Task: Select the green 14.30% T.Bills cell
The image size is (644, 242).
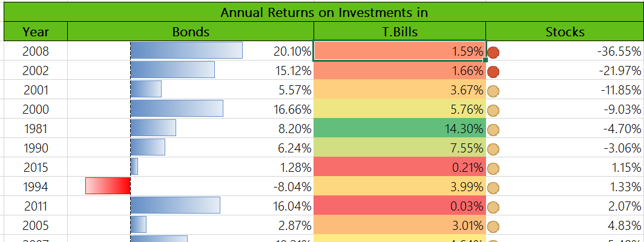Action: pos(399,129)
